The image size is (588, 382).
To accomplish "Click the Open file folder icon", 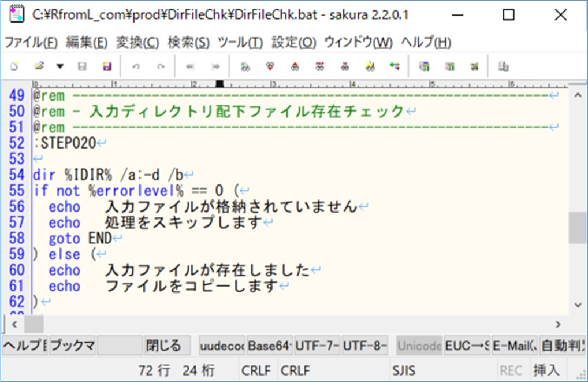I will pyautogui.click(x=39, y=67).
